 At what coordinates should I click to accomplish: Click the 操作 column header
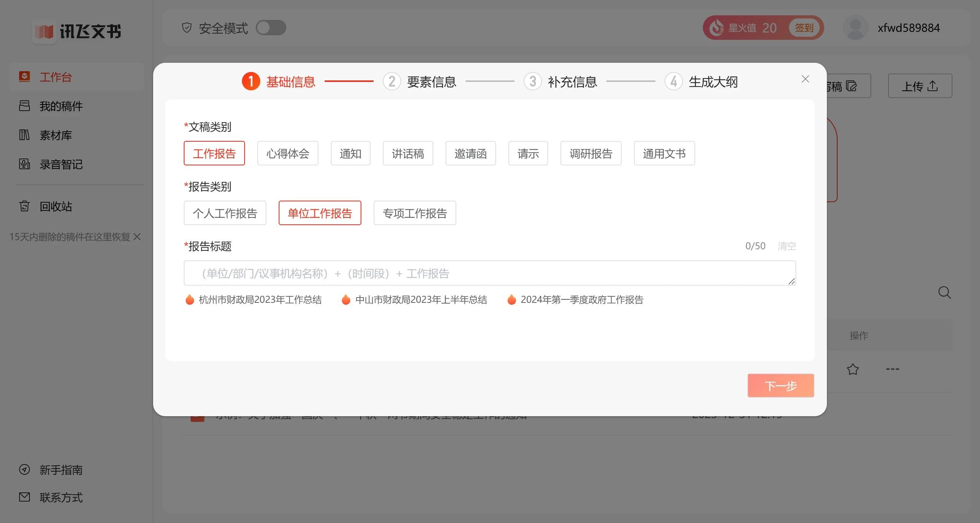[859, 335]
